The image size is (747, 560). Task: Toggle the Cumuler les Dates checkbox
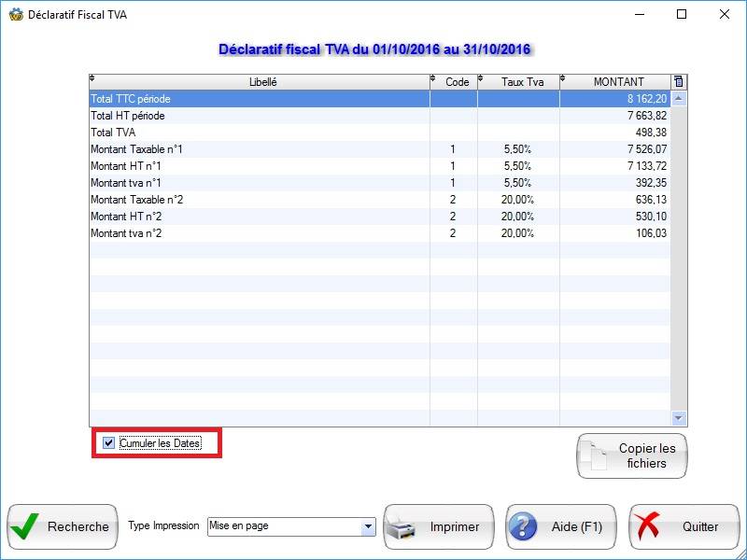pos(109,443)
